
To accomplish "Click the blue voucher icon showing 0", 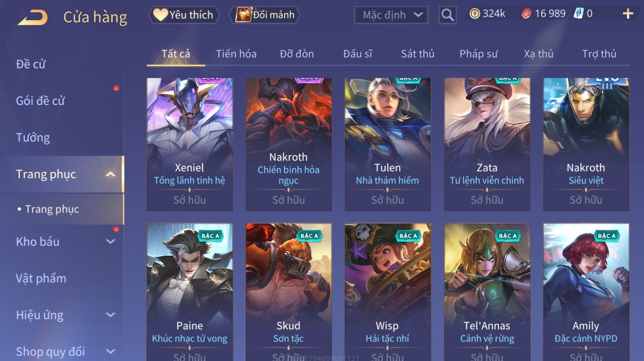I will (579, 13).
